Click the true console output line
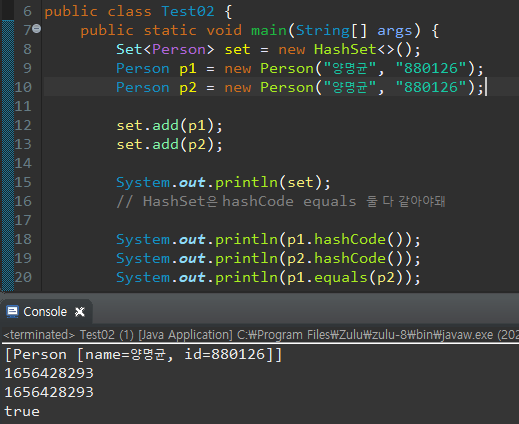 tap(22, 411)
